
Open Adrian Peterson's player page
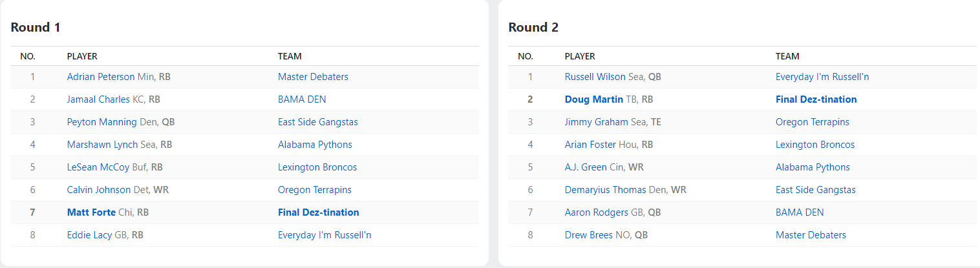[101, 77]
